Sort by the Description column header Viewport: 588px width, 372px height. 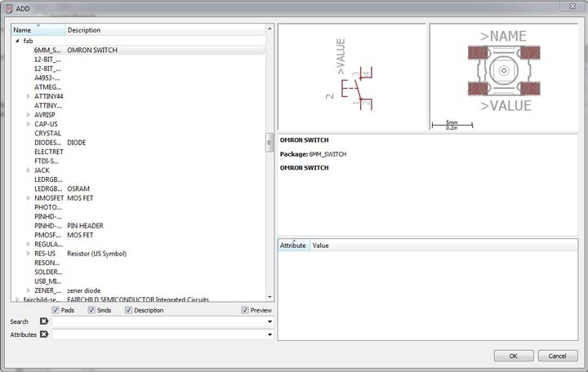tap(165, 30)
